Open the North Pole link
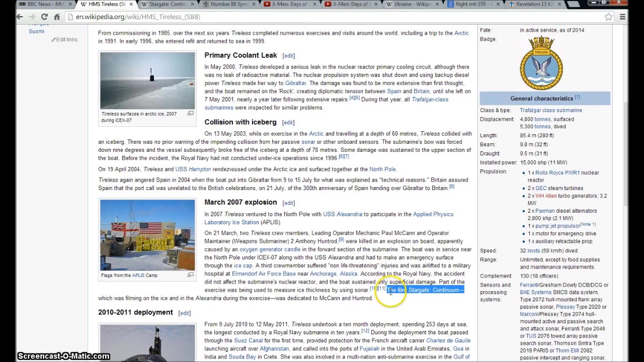The height and width of the screenshot is (362, 644). click(x=382, y=169)
